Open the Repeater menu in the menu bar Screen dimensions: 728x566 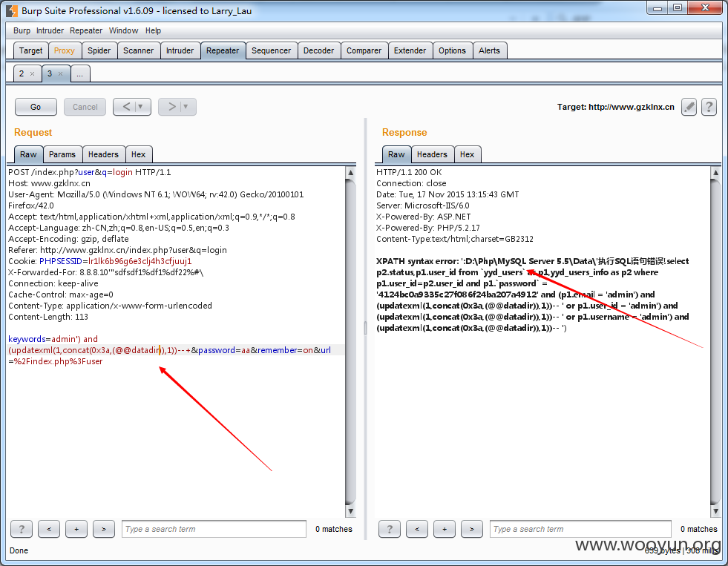point(86,30)
